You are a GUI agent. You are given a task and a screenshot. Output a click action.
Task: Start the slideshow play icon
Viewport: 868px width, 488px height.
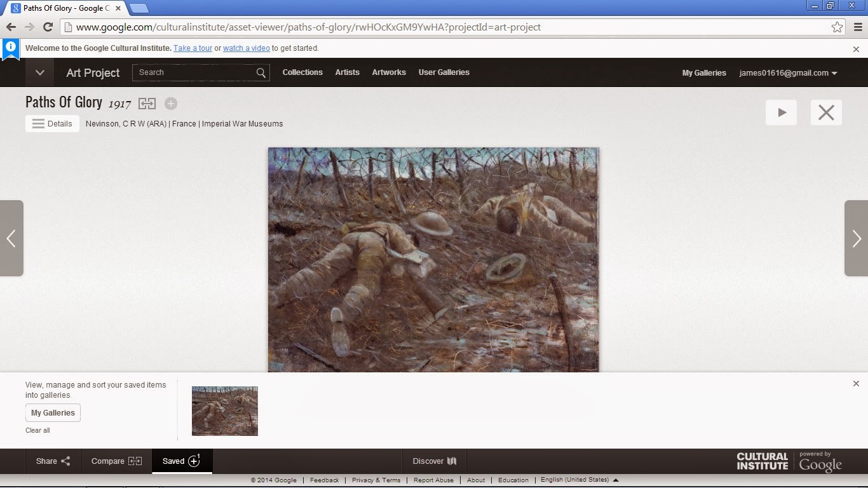pyautogui.click(x=781, y=112)
